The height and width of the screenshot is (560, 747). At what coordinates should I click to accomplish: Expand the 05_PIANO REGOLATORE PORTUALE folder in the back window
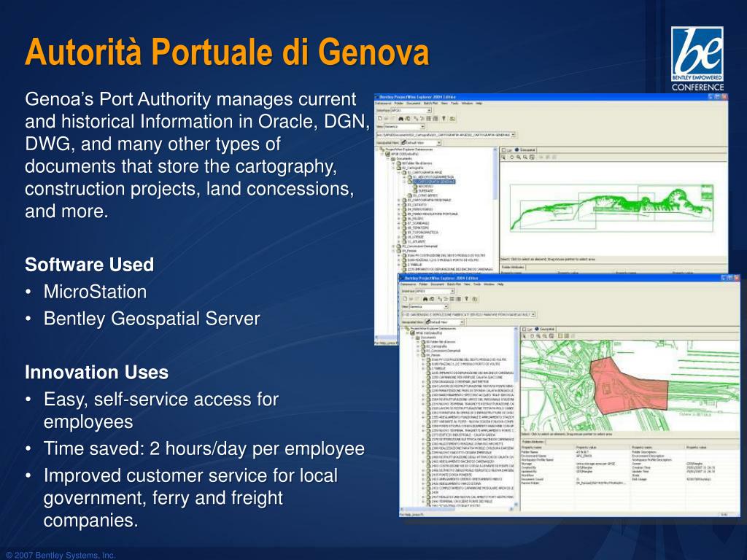click(399, 214)
